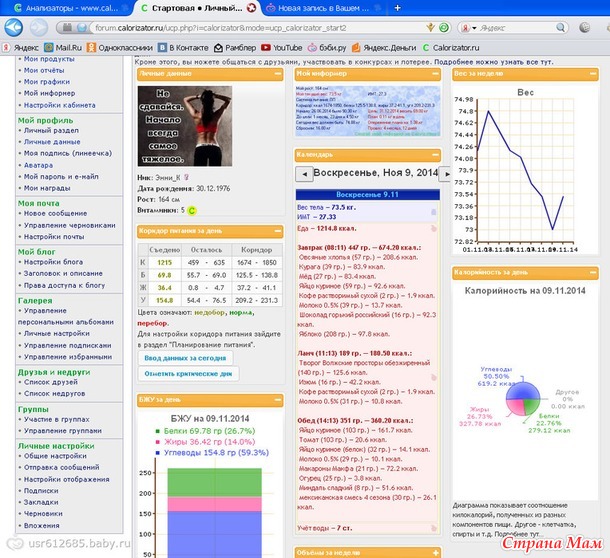610x558 pixels.
Task: Open the Calorizator.ru bookmark
Action: 450,48
